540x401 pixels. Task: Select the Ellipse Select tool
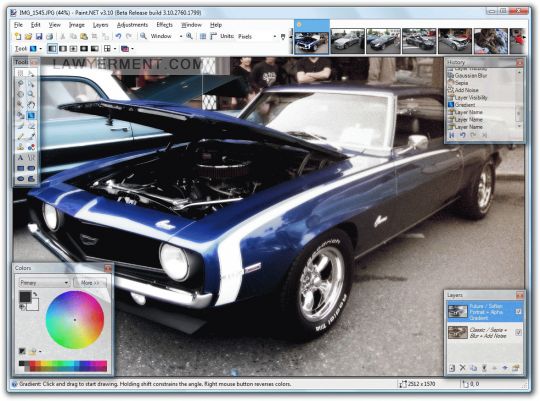[x=20, y=94]
